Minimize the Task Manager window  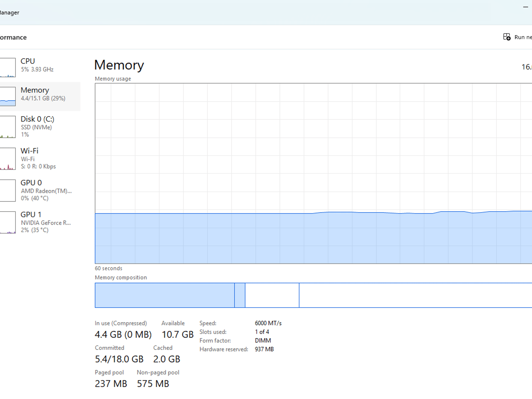click(526, 7)
